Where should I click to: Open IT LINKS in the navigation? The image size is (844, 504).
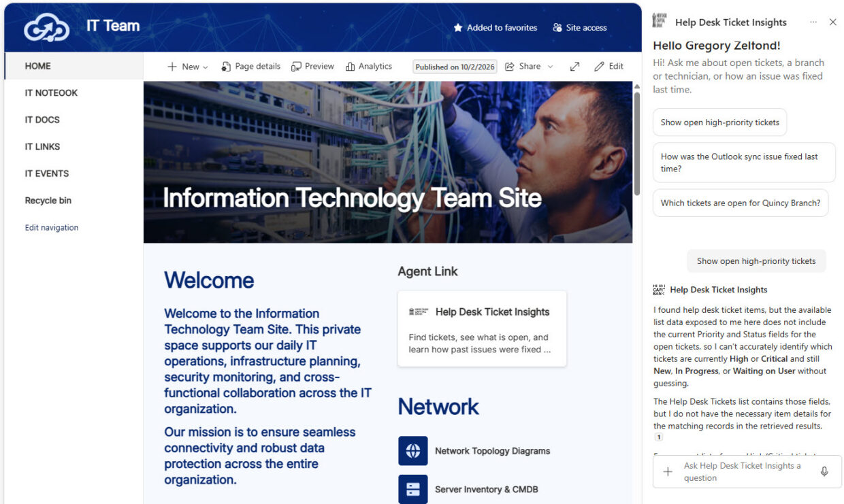pyautogui.click(x=42, y=147)
